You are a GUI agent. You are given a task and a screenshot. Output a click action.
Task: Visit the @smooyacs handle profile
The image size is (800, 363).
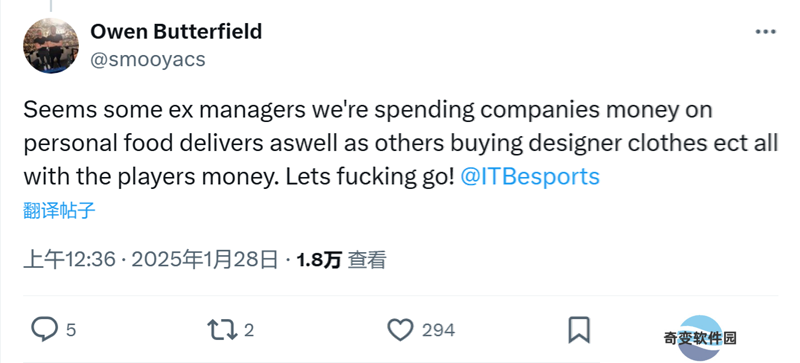pos(148,60)
